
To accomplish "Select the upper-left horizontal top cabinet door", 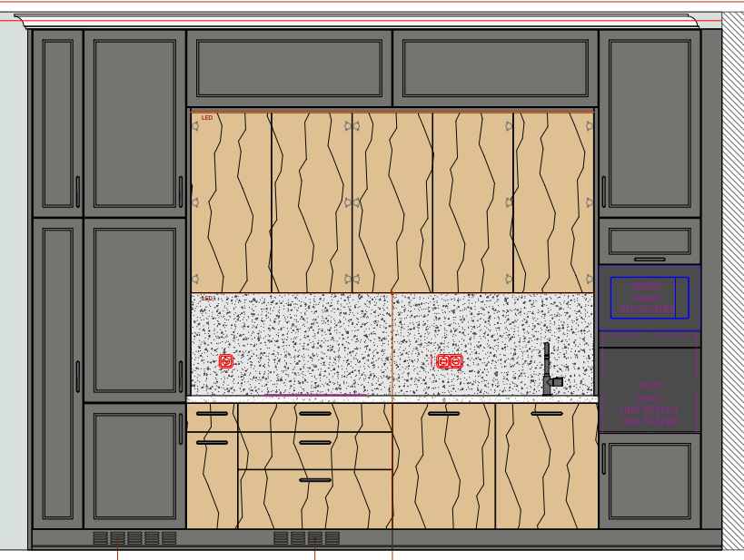I will pos(289,68).
